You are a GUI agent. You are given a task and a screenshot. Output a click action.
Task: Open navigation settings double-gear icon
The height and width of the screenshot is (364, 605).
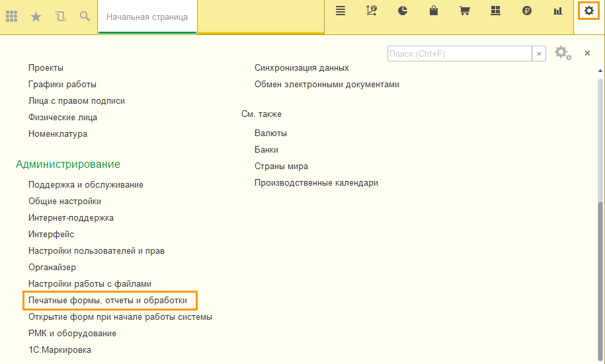[563, 54]
